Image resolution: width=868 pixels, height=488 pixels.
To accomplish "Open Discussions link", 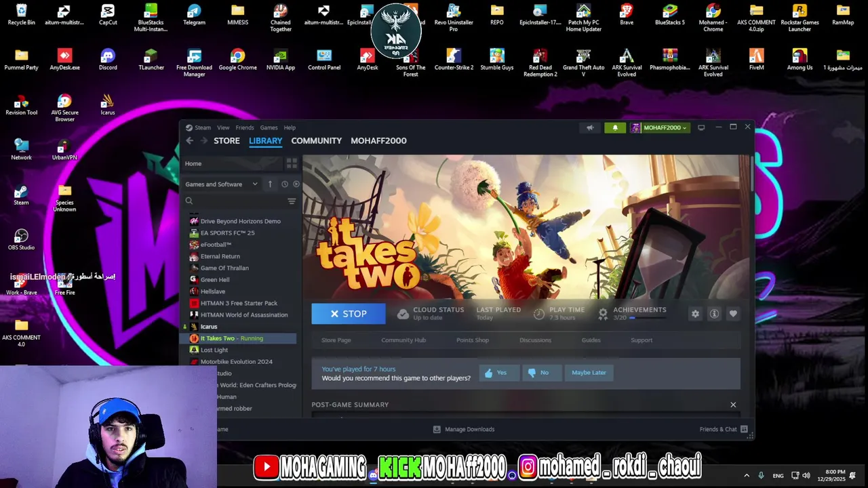I will [x=535, y=340].
